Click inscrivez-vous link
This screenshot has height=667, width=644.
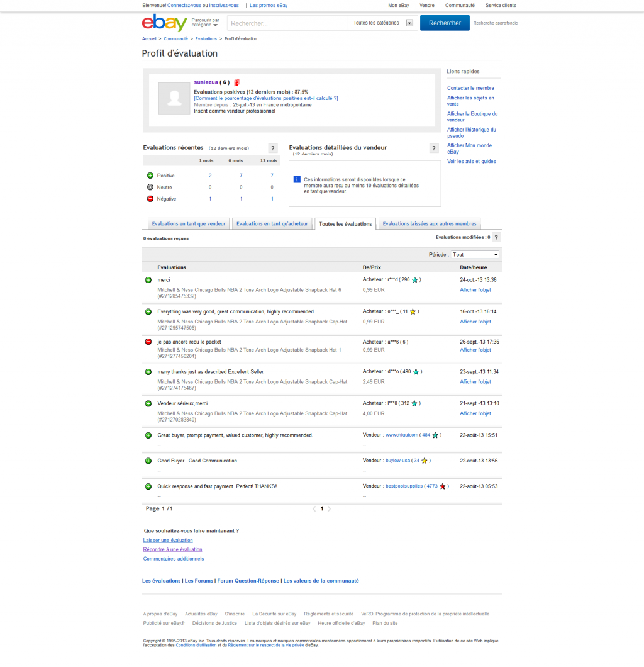(x=224, y=6)
